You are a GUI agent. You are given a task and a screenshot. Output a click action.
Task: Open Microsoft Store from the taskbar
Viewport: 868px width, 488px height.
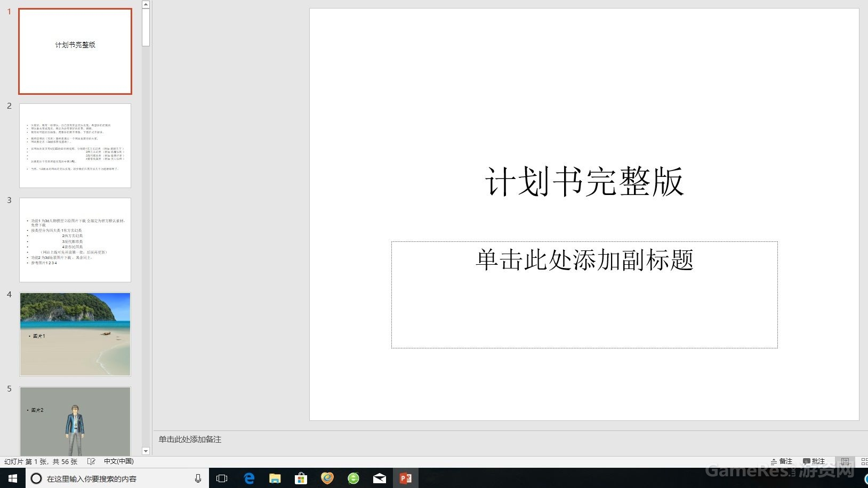tap(301, 478)
